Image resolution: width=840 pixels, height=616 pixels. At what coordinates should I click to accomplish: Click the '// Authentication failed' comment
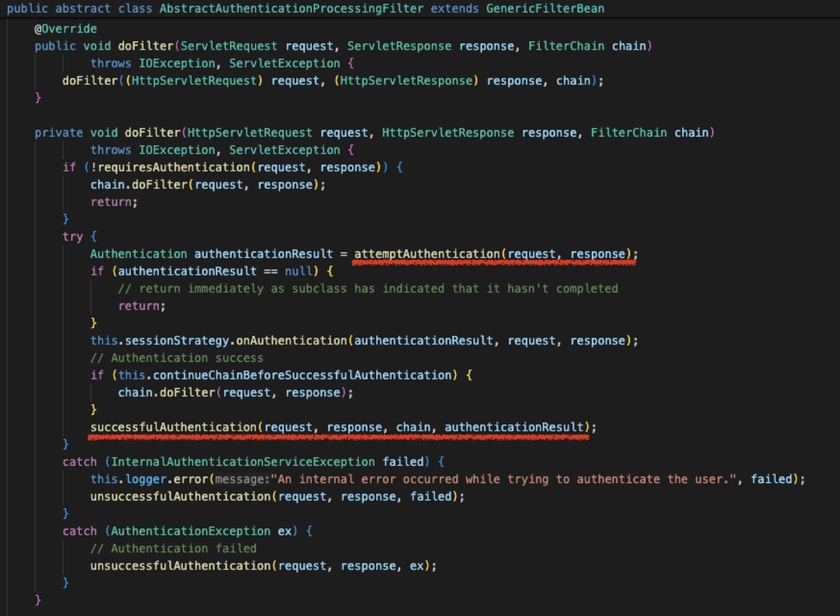pos(173,548)
